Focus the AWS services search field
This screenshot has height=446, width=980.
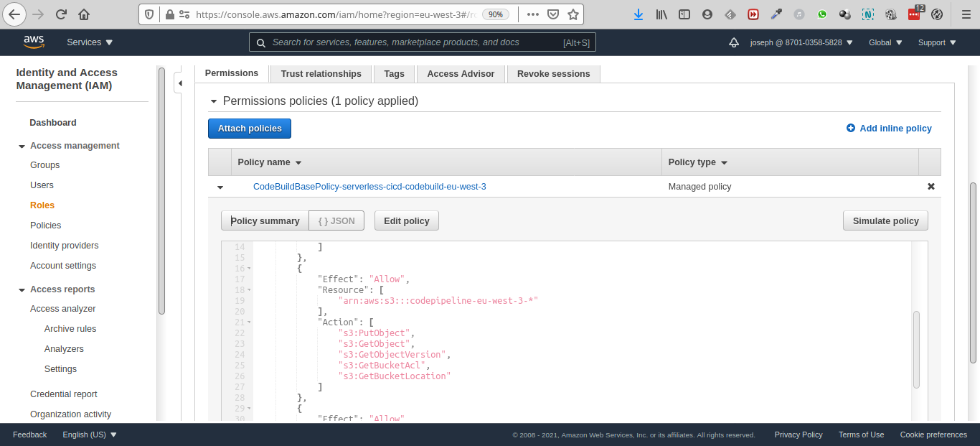click(416, 42)
